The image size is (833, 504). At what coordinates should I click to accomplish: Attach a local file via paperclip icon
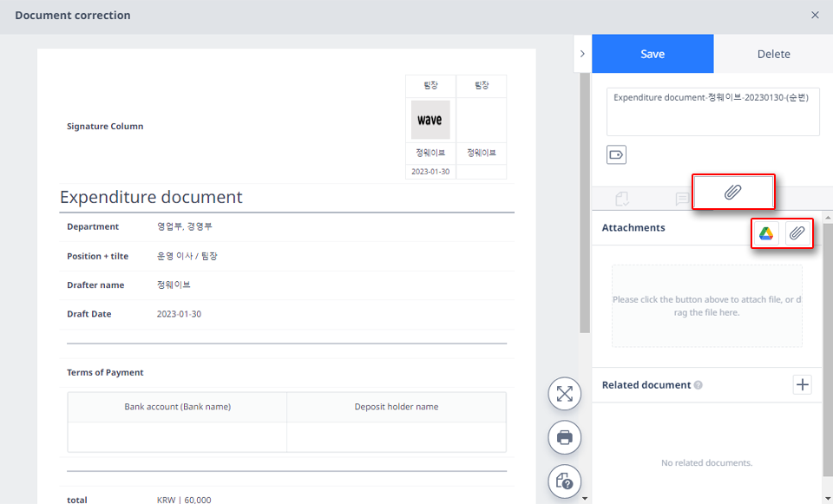point(798,233)
